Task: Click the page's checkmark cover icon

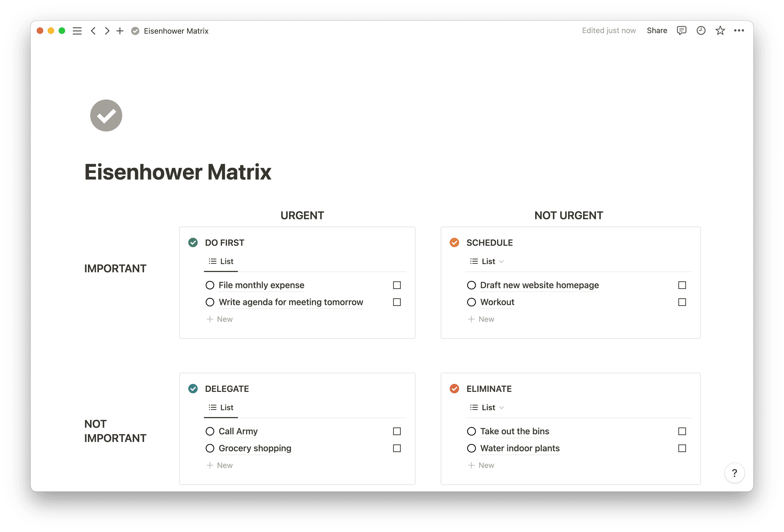Action: click(106, 115)
